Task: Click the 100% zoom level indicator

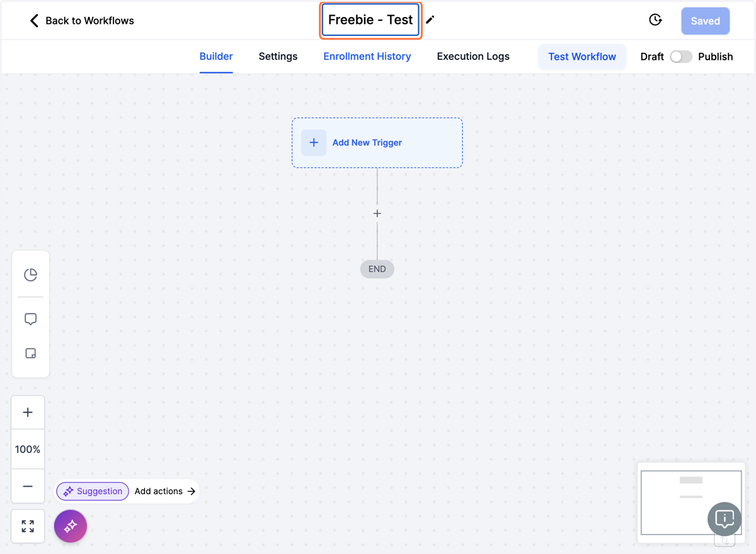Action: point(28,449)
